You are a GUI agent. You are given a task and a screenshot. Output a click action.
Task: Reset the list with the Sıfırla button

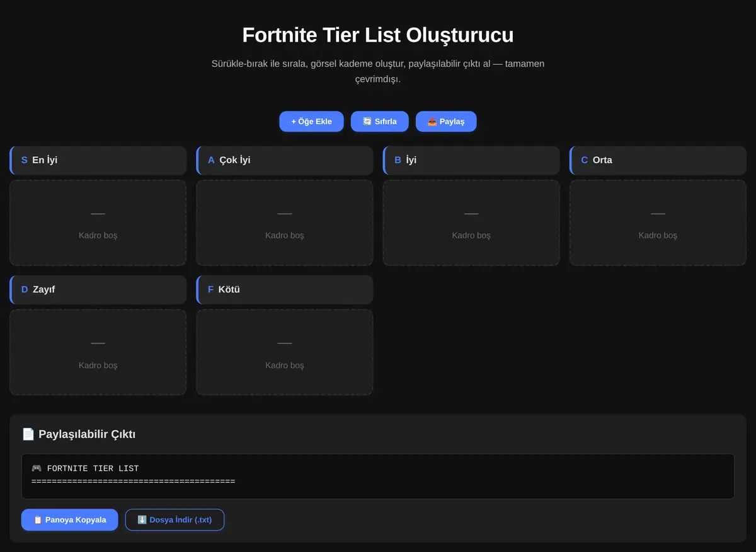pos(380,122)
